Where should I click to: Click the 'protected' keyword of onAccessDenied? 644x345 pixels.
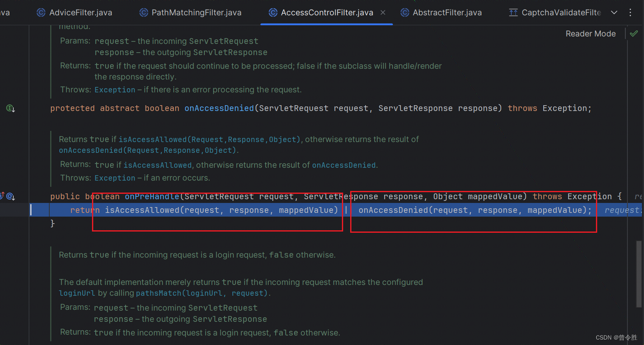pos(73,109)
